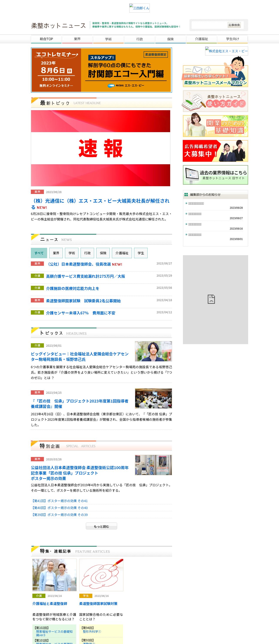The image size is (279, 644).
Task: Click the 坂野悠己氏 interview photo
Action: (x=153, y=351)
